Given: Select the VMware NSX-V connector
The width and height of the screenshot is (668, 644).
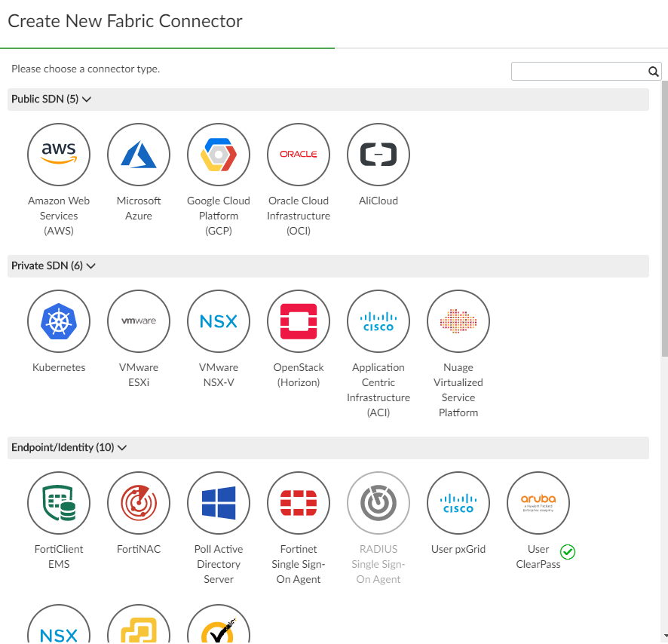Looking at the screenshot, I should [x=219, y=321].
